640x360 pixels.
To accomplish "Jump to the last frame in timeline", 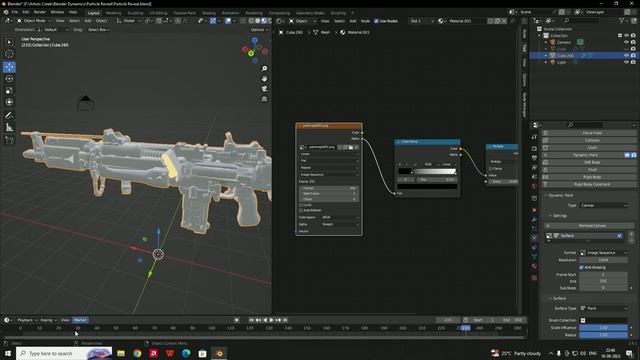I will [x=285, y=320].
